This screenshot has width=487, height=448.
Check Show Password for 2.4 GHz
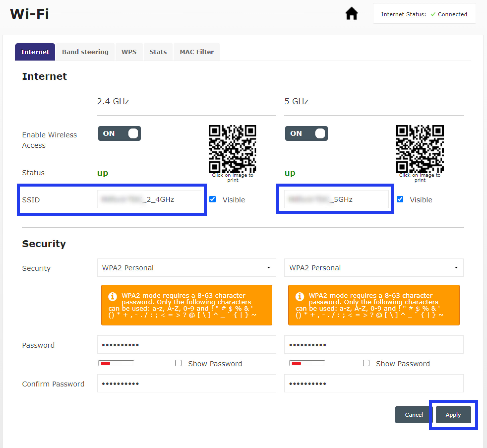pos(178,363)
